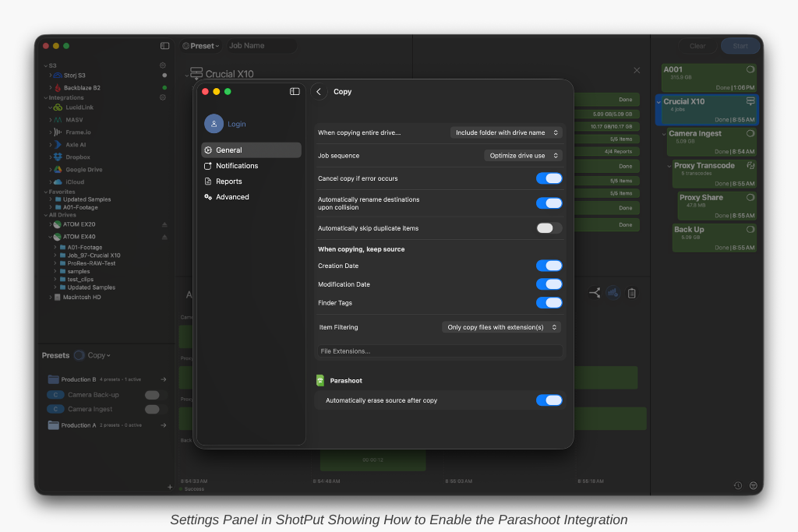
Task: Click the history clock icon at bottom right
Action: (738, 485)
